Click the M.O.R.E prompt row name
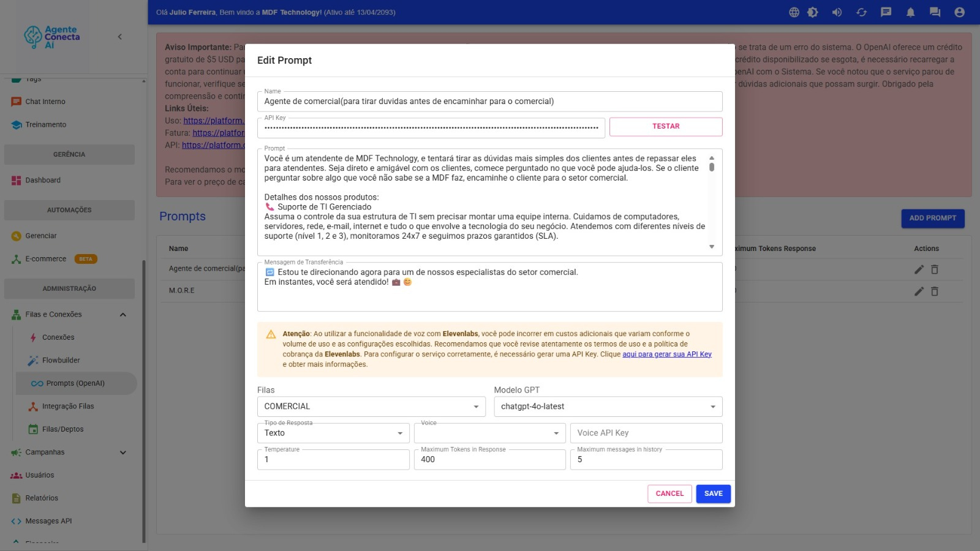980x551 pixels. point(182,291)
